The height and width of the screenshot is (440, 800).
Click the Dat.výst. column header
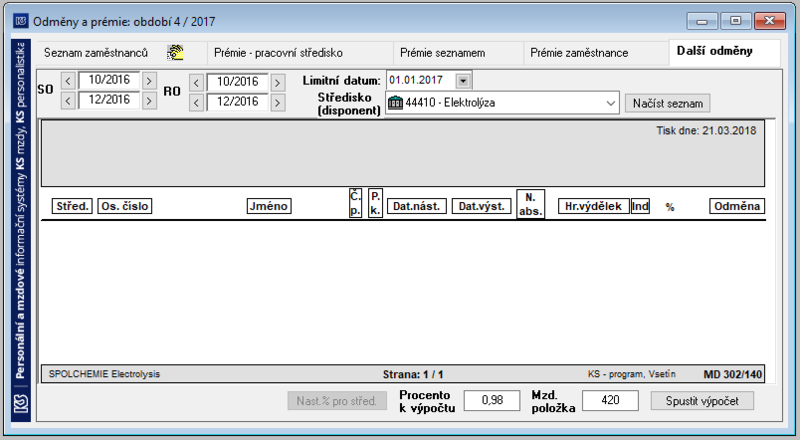pos(482,206)
